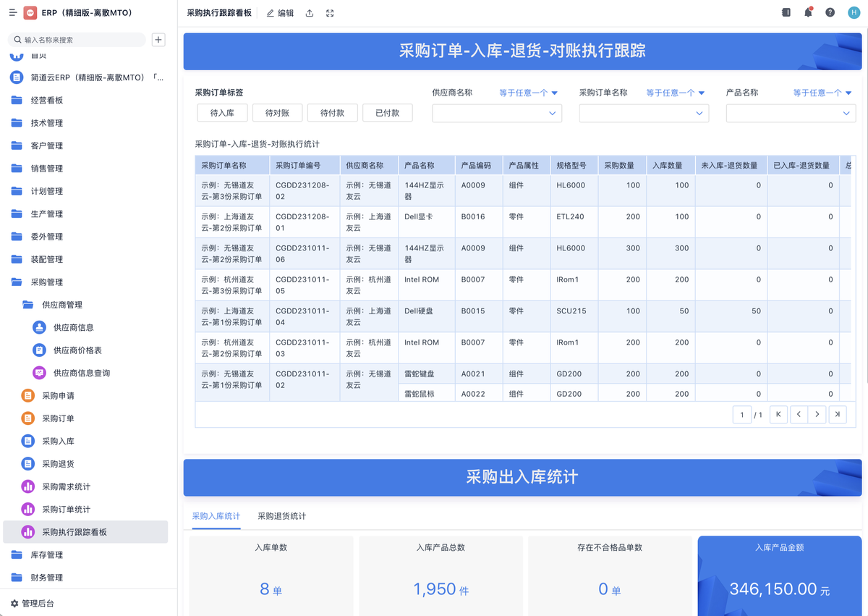Toggle the 待入库 filter tag
This screenshot has height=616, width=868.
(222, 113)
